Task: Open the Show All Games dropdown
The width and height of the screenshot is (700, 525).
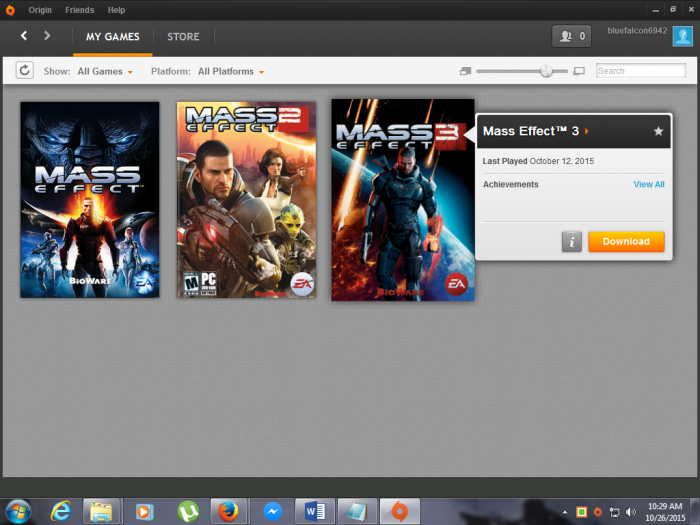Action: tap(105, 71)
